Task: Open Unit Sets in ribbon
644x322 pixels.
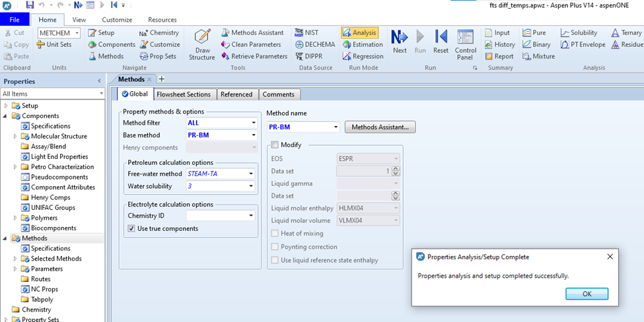Action: (54, 44)
